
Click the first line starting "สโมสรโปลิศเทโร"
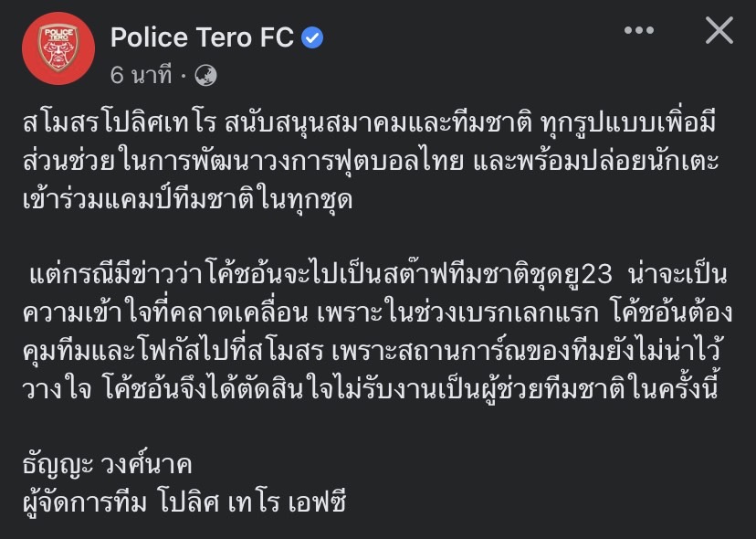coord(369,123)
